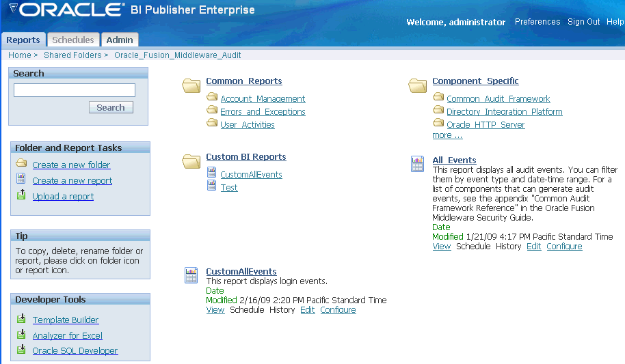The image size is (625, 364).
Task: Click the upload report icon
Action: tap(21, 195)
